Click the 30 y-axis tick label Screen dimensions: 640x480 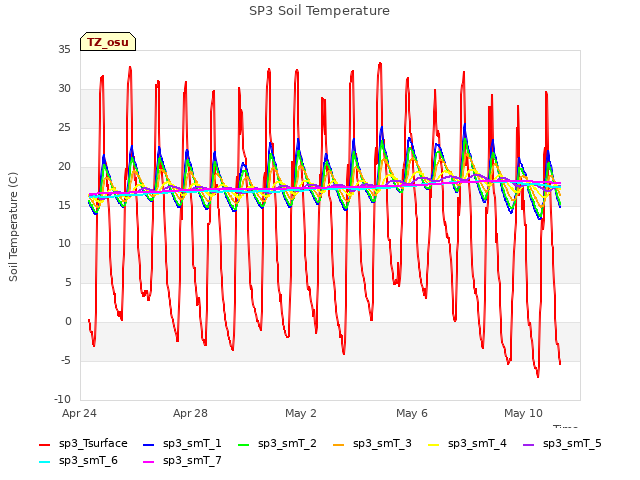(x=64, y=89)
